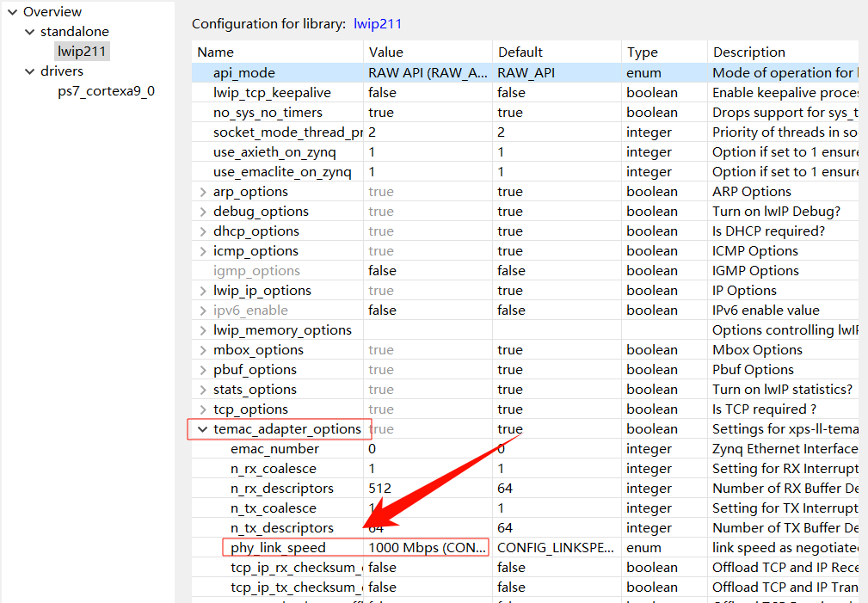Open the lwip211 library configuration link
Viewport: 868px width, 603px height.
coord(375,23)
